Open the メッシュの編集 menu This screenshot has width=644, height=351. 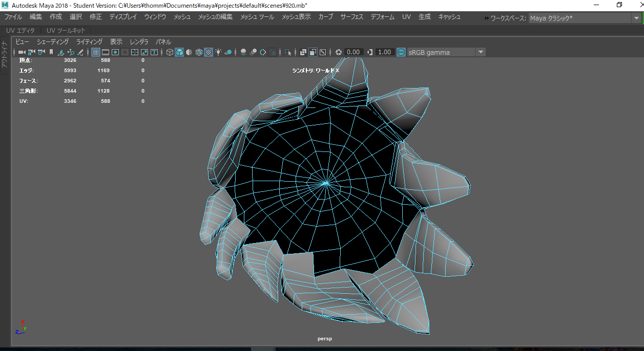click(x=215, y=17)
